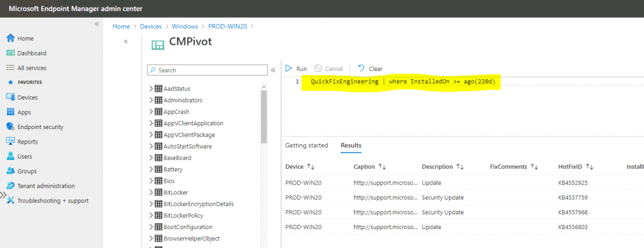
Task: Go to the Windows breadcrumb
Action: [x=185, y=26]
